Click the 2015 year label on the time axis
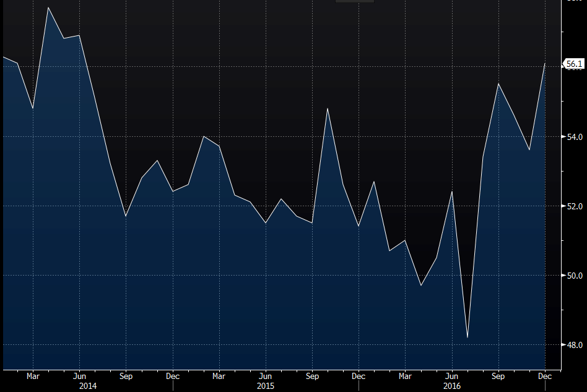 pyautogui.click(x=266, y=386)
